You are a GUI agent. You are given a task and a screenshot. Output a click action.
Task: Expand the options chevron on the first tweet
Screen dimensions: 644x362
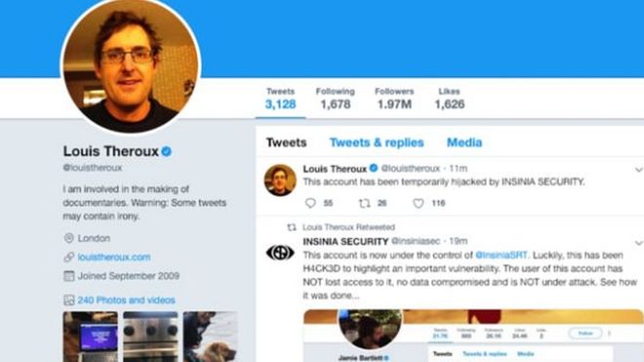pos(638,169)
